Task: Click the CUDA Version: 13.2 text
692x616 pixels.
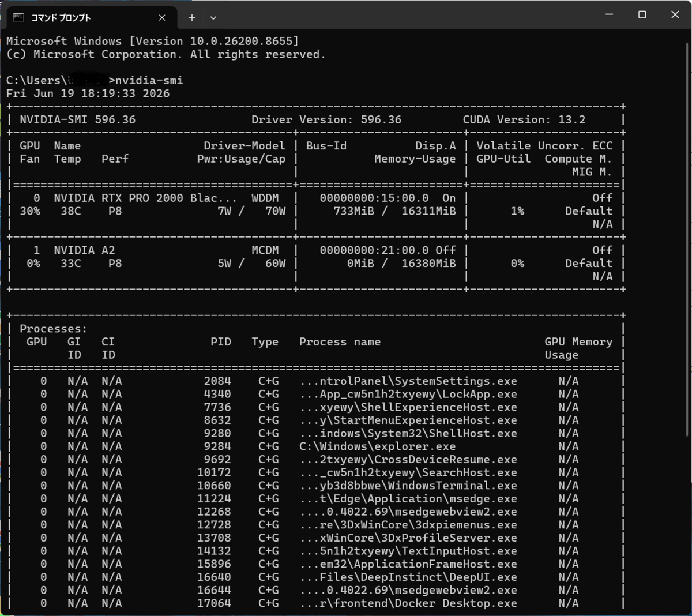Action: 524,119
